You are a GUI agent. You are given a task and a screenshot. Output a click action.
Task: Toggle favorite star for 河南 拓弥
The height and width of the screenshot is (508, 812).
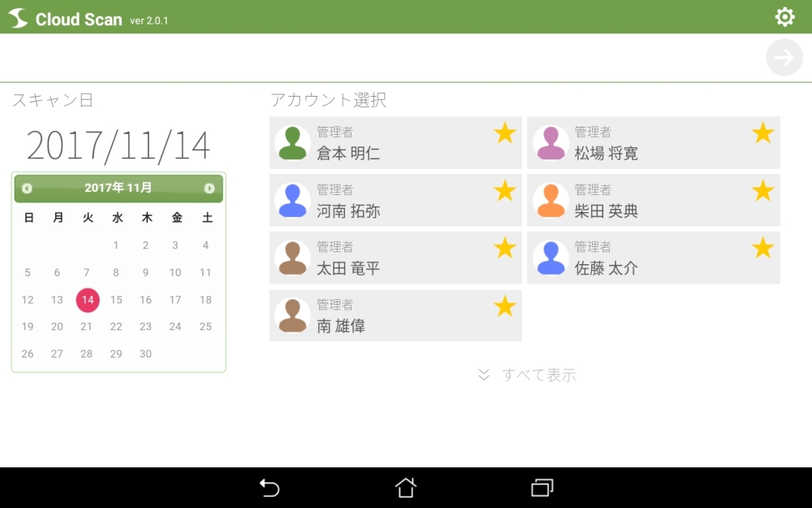(x=505, y=191)
